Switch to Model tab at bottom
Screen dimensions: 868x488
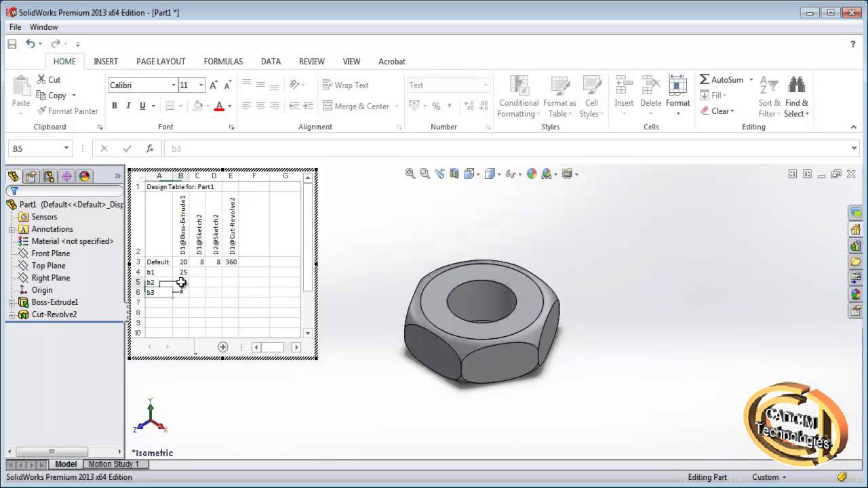click(x=66, y=464)
